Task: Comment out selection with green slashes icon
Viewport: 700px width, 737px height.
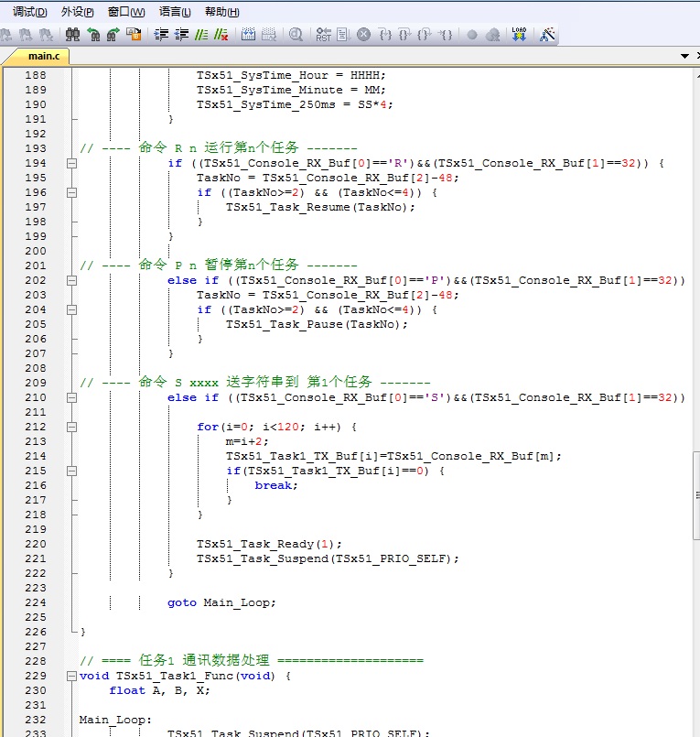Action: pos(201,34)
